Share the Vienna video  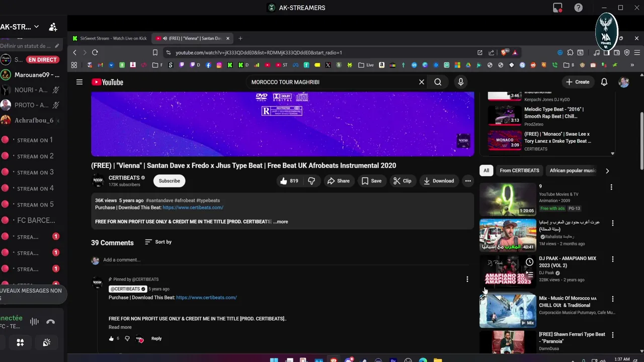338,181
